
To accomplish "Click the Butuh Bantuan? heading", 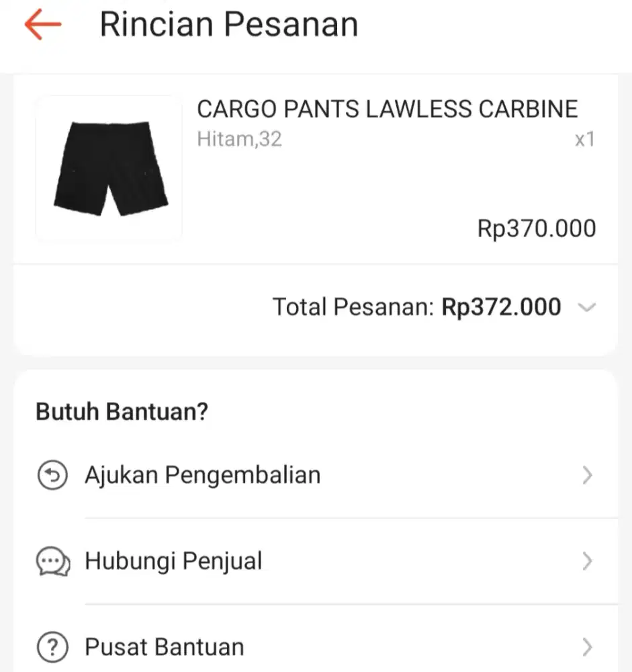I will [x=122, y=412].
